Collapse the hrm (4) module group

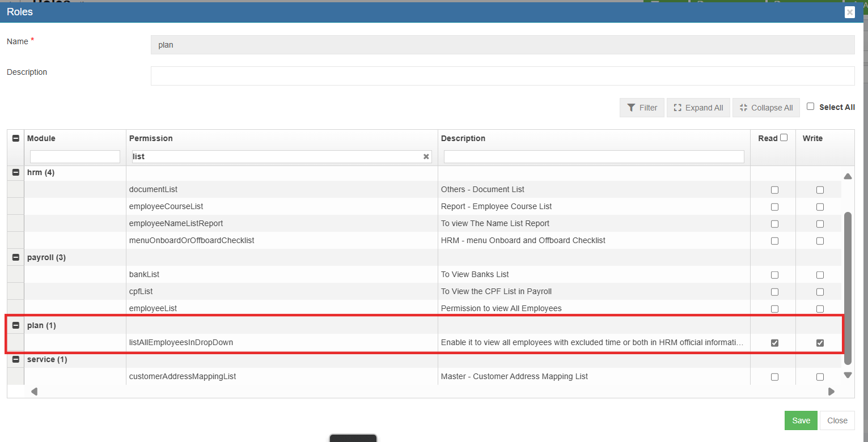click(x=16, y=172)
